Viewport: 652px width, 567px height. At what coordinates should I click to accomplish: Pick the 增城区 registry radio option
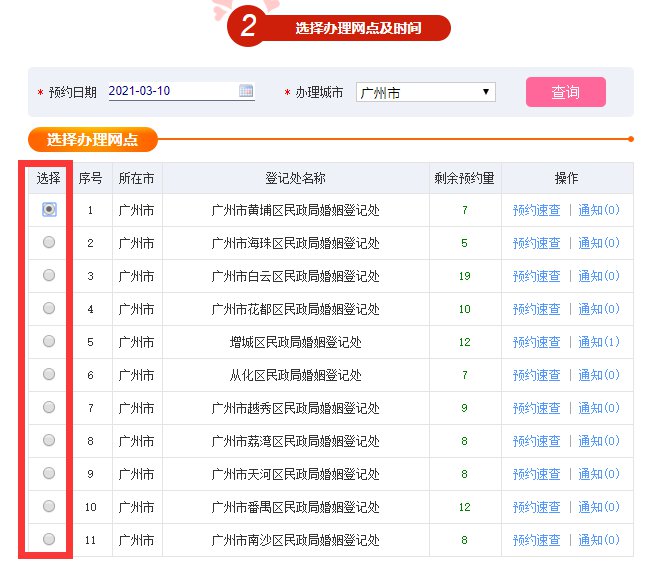(x=49, y=342)
